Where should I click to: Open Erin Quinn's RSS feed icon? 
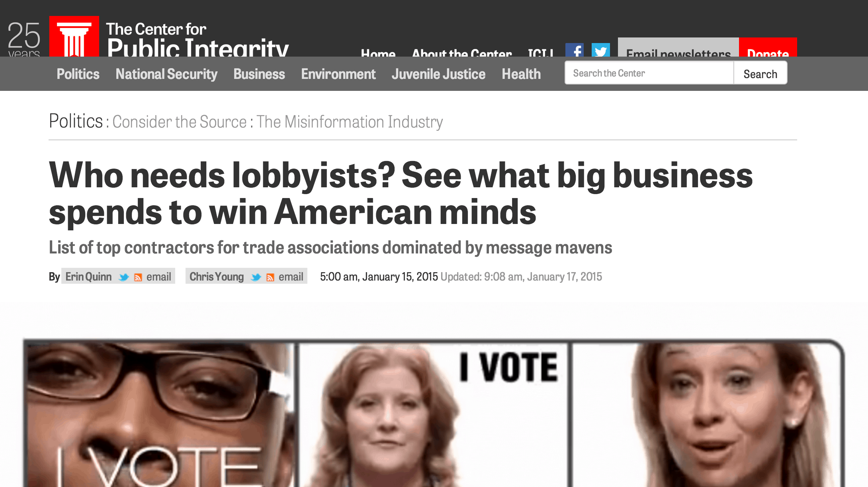click(138, 277)
